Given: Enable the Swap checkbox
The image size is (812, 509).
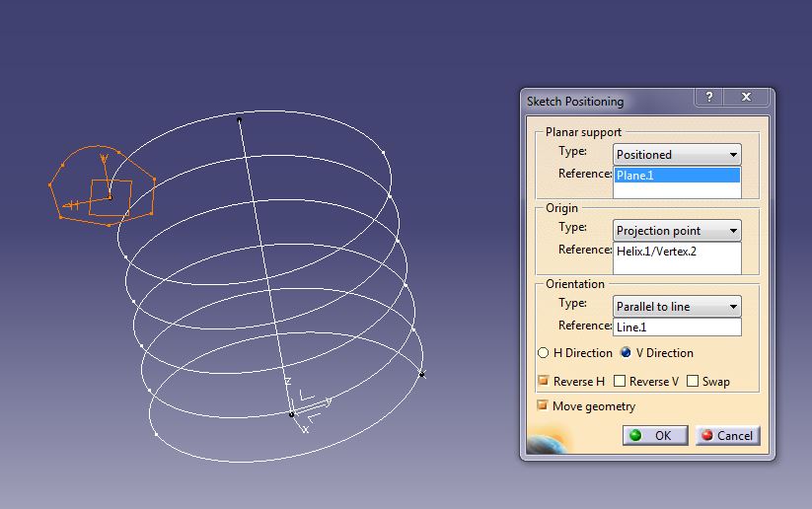Looking at the screenshot, I should point(693,381).
